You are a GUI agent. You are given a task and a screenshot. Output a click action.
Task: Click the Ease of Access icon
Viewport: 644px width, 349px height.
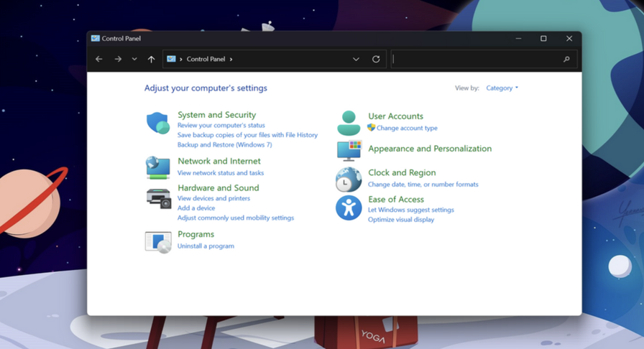pyautogui.click(x=349, y=208)
